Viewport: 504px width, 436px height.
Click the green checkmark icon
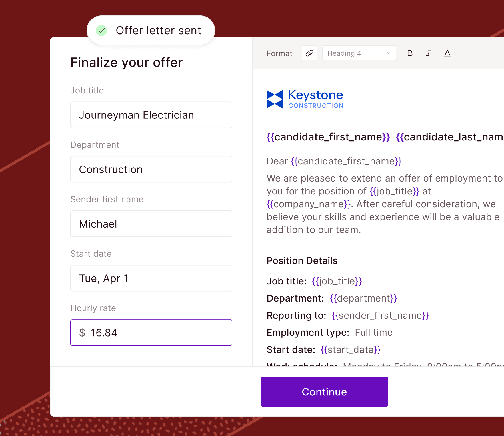[102, 30]
